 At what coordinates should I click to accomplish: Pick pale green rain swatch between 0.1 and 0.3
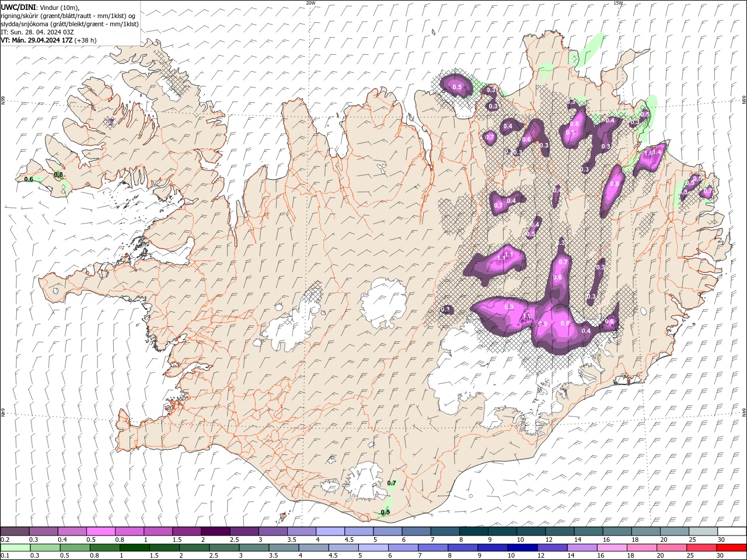(15, 548)
